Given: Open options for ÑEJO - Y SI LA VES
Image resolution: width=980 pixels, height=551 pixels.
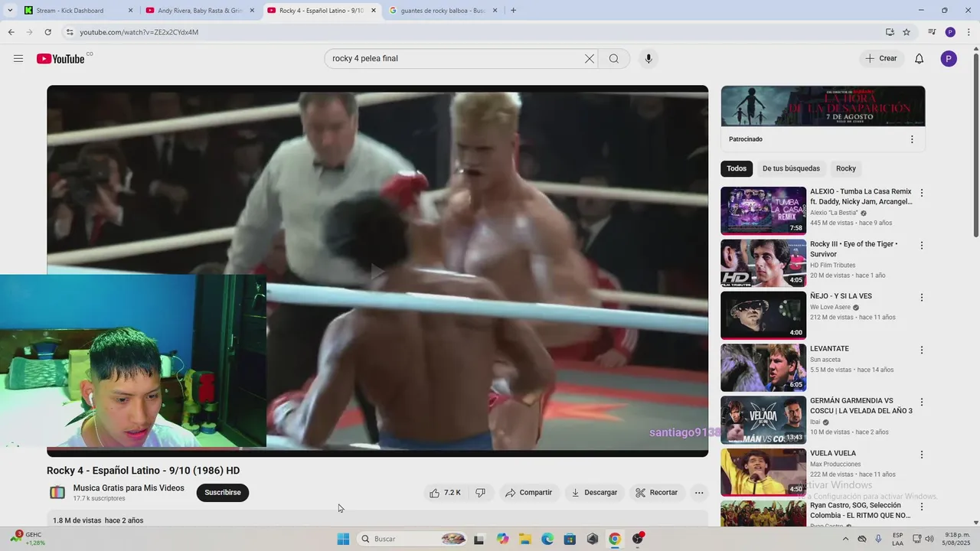Looking at the screenshot, I should [922, 298].
